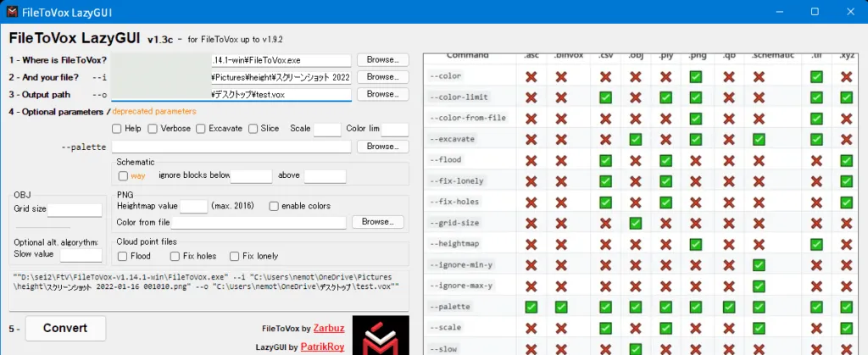This screenshot has height=355, width=868.
Task: Click green check for --palette under .binvox
Action: tap(561, 307)
